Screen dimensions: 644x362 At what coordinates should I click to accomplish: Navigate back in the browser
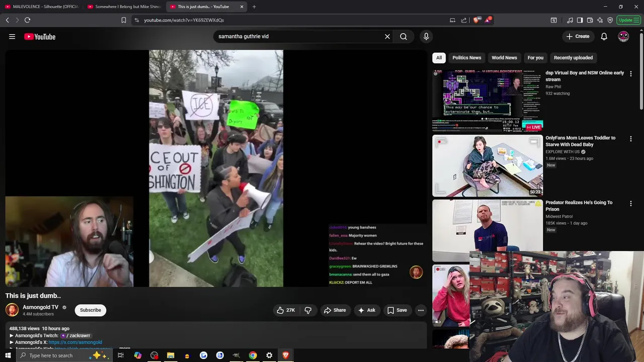click(7, 20)
